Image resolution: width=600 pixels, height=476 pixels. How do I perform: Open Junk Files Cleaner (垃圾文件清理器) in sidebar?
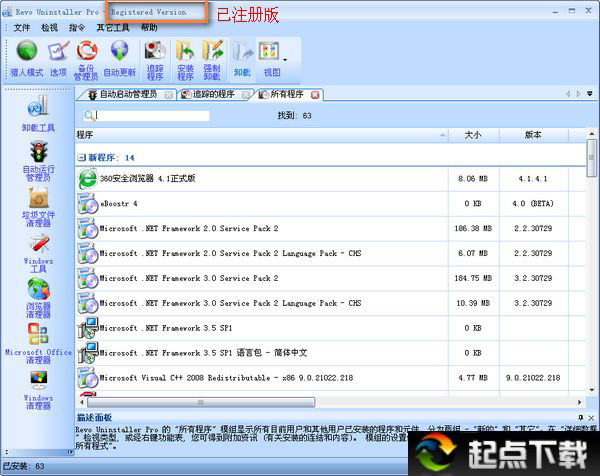coord(38,207)
